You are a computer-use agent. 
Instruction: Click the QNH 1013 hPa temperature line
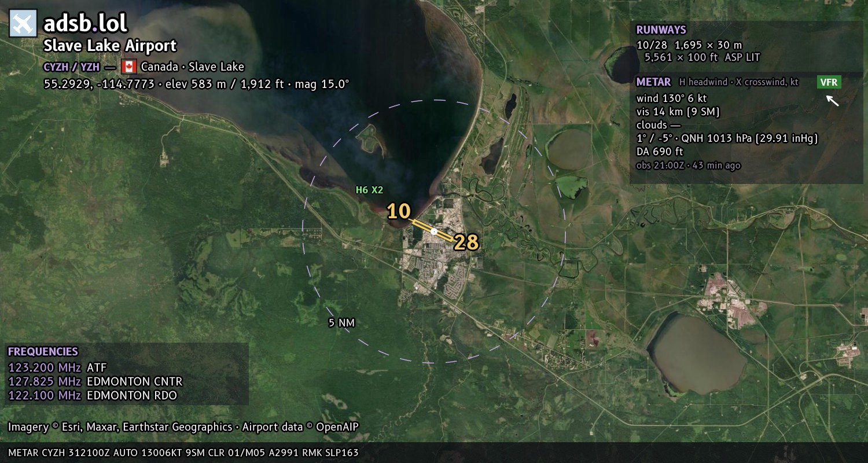[727, 138]
